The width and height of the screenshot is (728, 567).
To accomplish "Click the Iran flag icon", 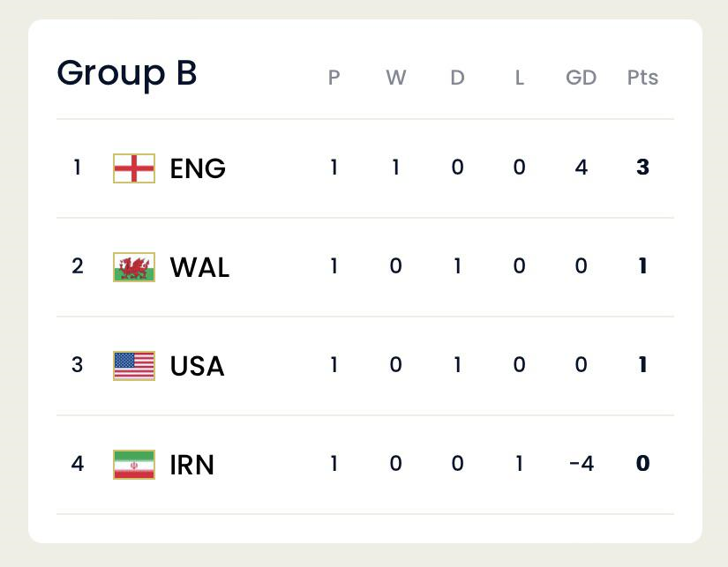I will point(134,465).
